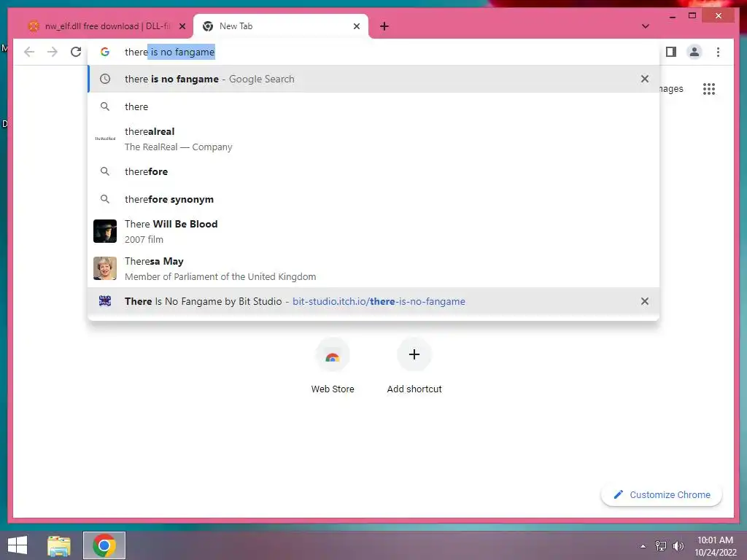The height and width of the screenshot is (560, 747).
Task: Open bit-studio.itch.io/there-is-no-fangame link
Action: coord(379,301)
